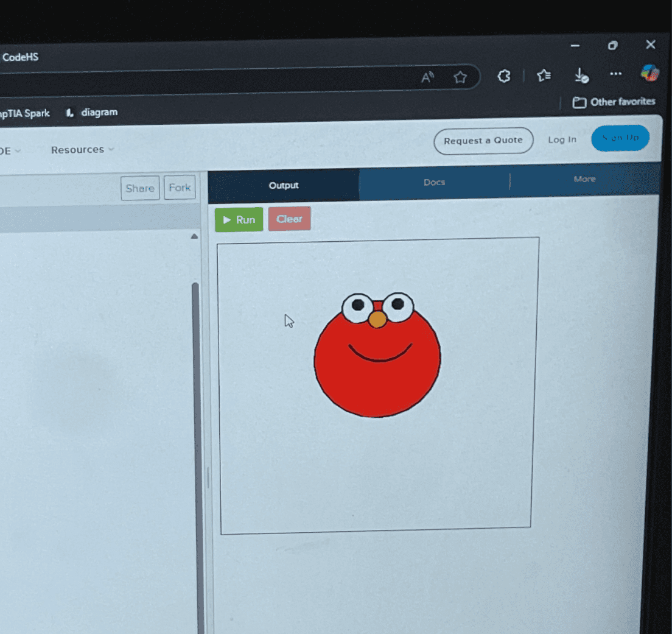Switch to the Docs tab
Image resolution: width=672 pixels, height=634 pixels.
434,182
